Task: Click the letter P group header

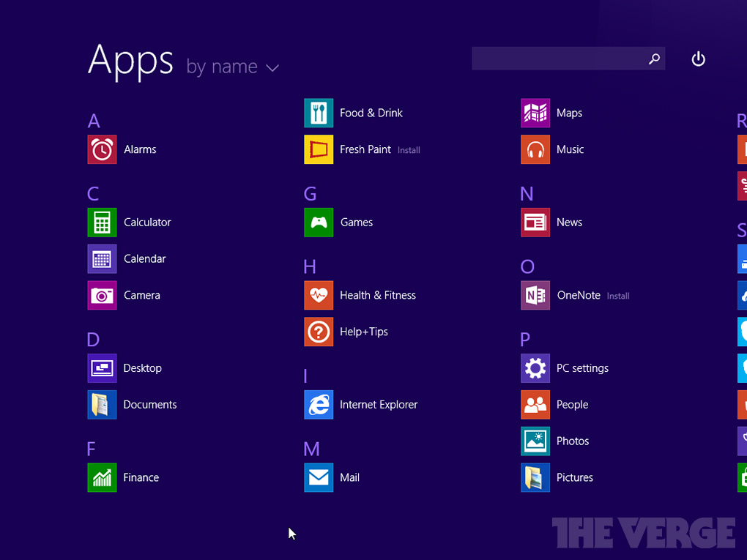Action: [x=525, y=340]
